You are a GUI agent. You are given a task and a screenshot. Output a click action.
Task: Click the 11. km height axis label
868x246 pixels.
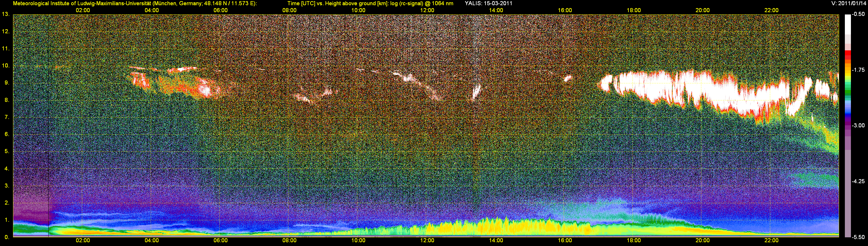tap(5, 49)
